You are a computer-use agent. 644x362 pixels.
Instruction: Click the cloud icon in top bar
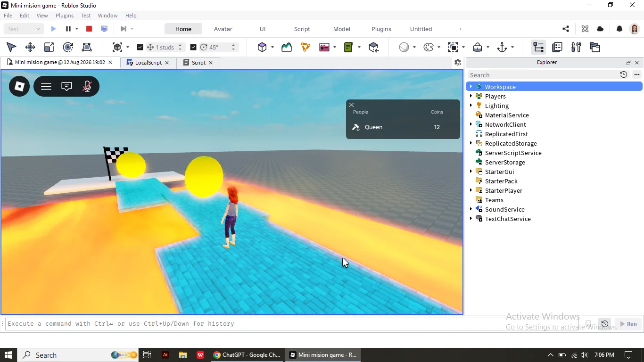[600, 29]
